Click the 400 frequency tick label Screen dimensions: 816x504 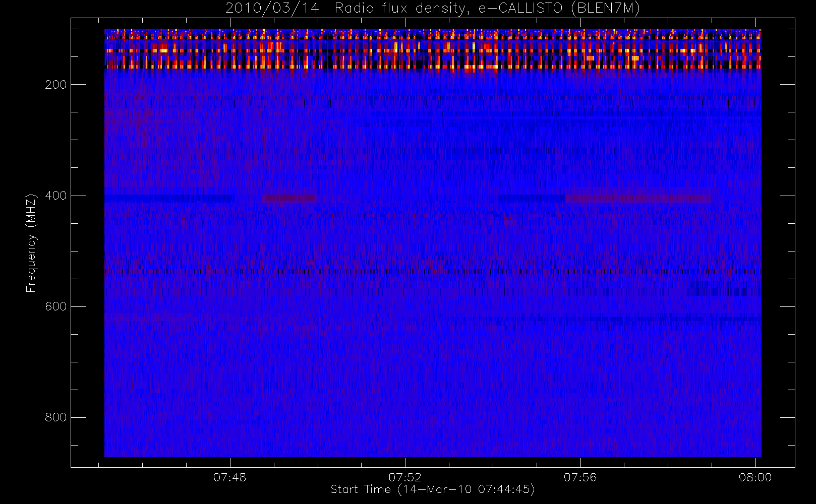coord(55,196)
